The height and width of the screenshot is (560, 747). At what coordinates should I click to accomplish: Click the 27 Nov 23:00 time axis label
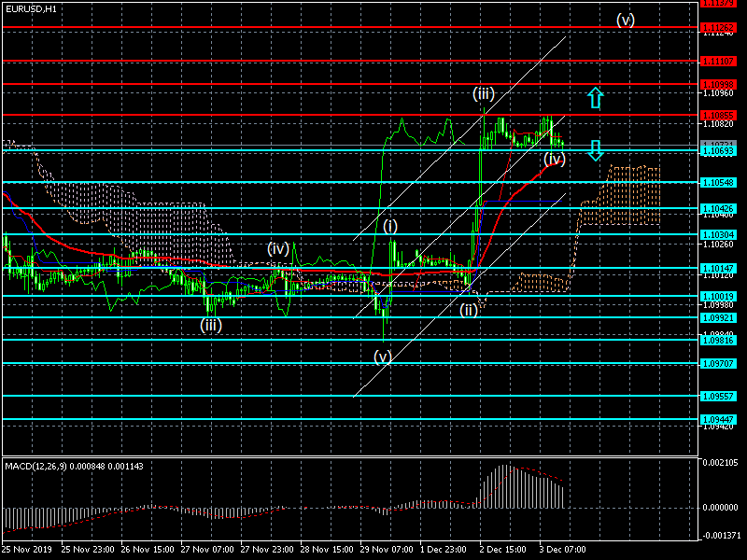coord(267,550)
